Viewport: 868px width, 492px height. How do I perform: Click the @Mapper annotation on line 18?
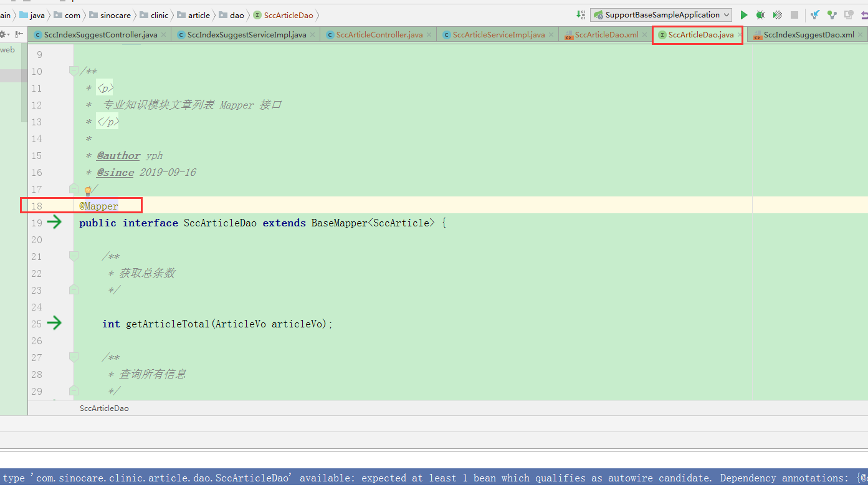[98, 206]
